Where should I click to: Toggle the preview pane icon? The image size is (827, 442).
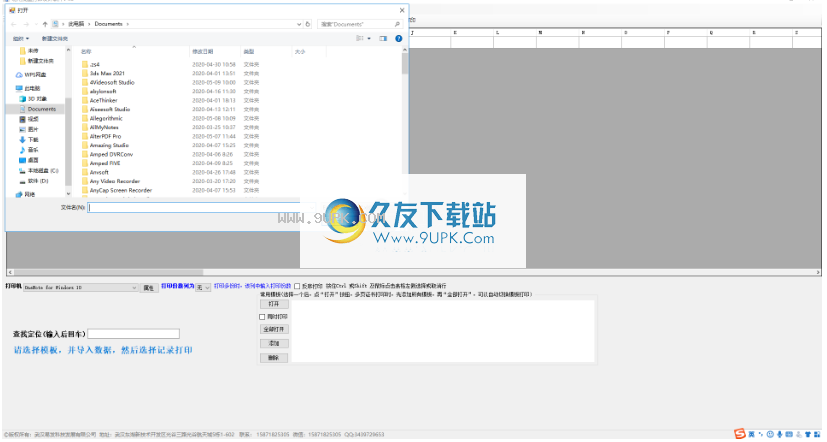(383, 39)
